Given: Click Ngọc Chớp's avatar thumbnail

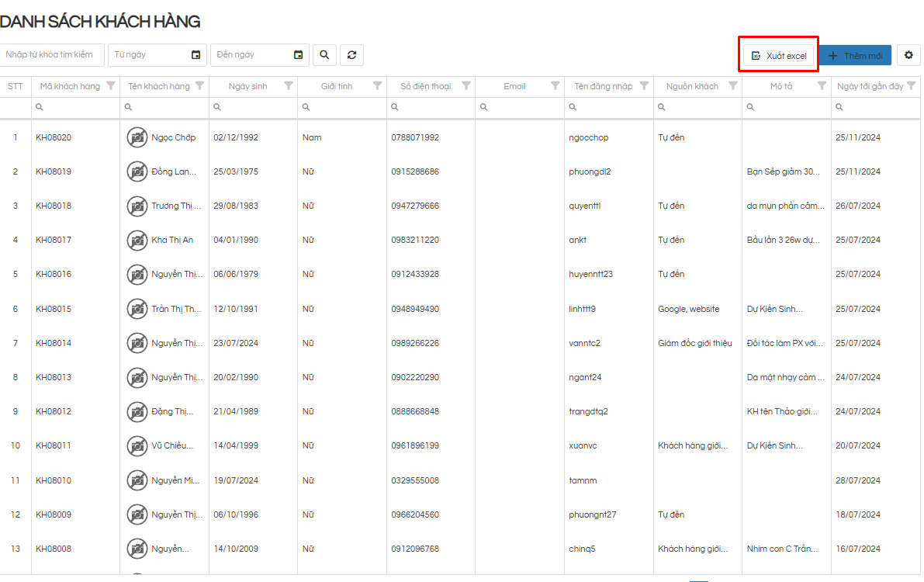Looking at the screenshot, I should tap(137, 137).
